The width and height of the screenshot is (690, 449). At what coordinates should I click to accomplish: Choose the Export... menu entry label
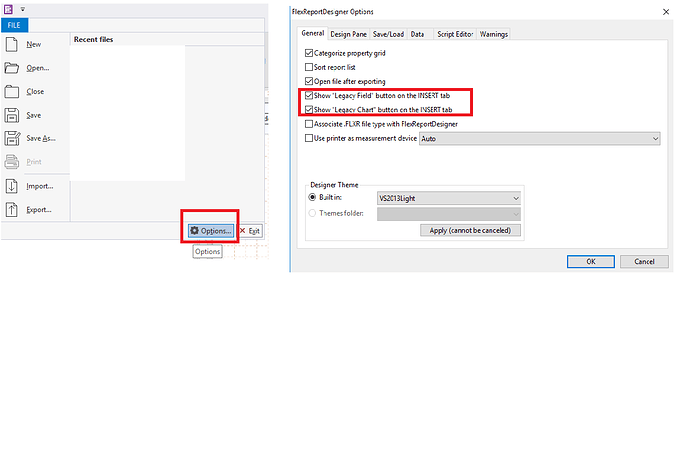point(39,210)
